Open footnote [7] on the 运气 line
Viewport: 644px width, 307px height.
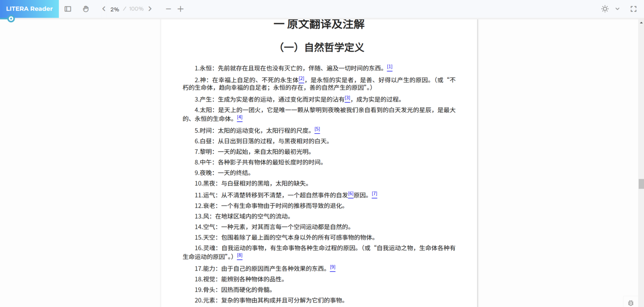pyautogui.click(x=374, y=193)
